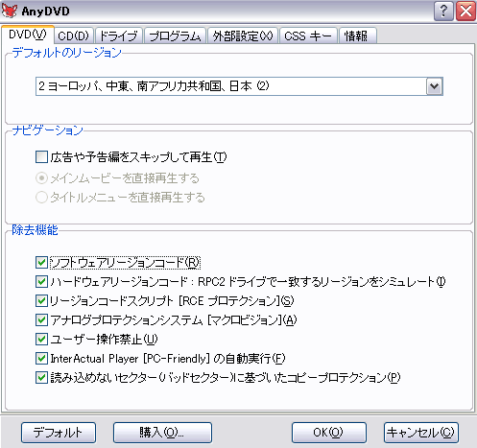Click the デフォルト button

(59, 433)
